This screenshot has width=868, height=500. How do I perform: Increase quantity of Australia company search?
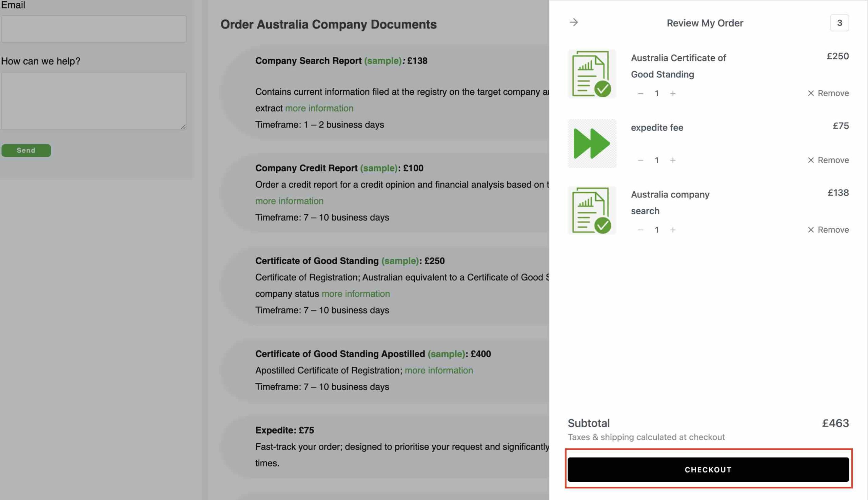click(x=673, y=230)
